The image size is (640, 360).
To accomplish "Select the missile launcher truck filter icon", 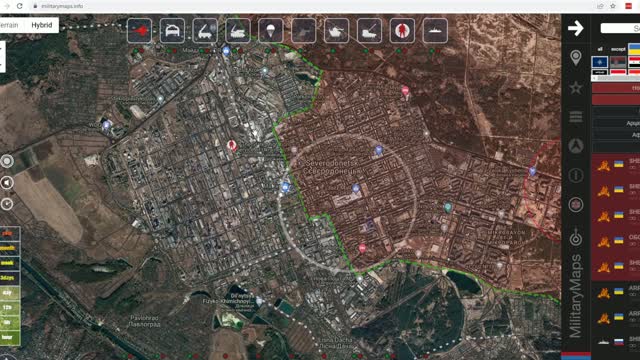I will pos(205,31).
